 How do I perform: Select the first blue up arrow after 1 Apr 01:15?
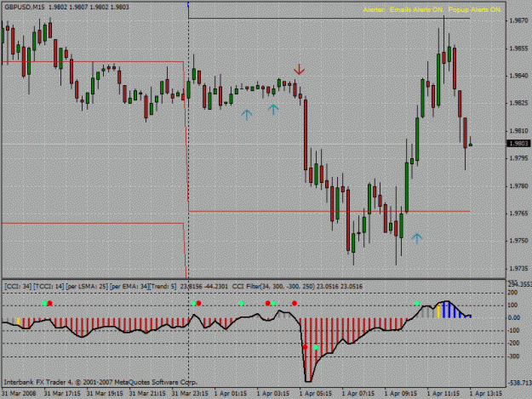tap(247, 115)
